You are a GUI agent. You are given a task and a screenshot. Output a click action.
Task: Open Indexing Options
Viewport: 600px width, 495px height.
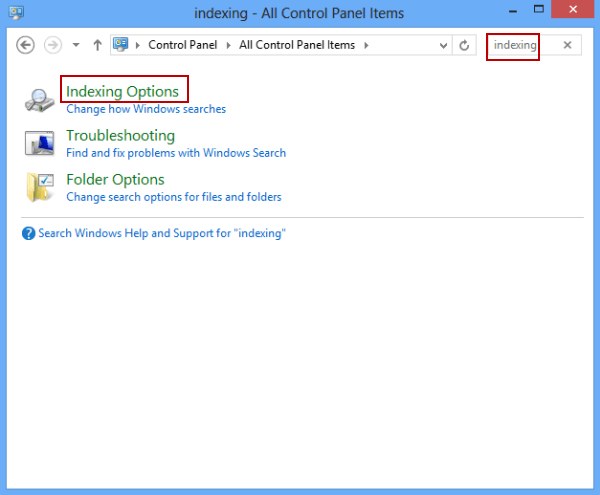point(122,91)
